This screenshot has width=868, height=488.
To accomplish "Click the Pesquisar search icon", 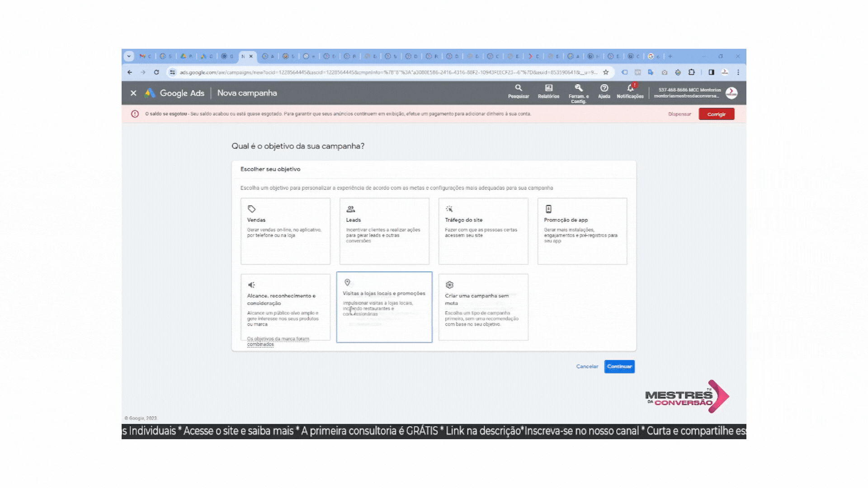I will pyautogui.click(x=518, y=88).
